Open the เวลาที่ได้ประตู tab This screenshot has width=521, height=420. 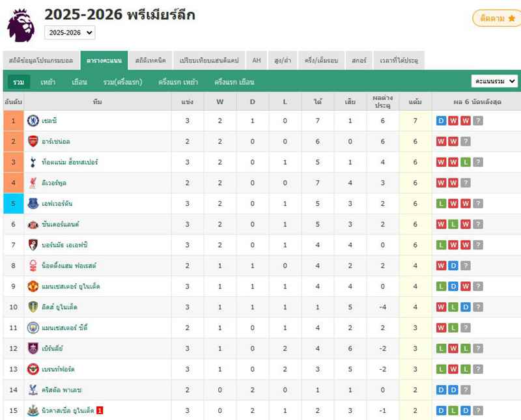pyautogui.click(x=399, y=61)
